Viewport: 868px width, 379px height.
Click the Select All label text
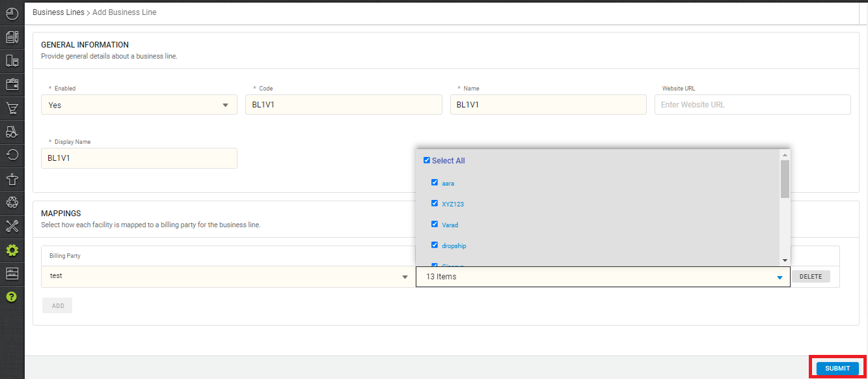[448, 161]
